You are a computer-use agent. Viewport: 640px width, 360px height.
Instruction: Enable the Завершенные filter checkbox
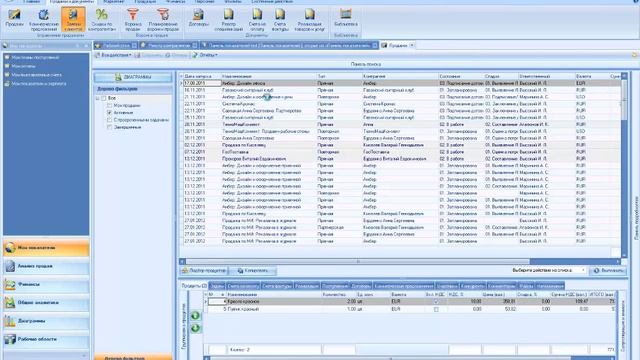(x=109, y=127)
